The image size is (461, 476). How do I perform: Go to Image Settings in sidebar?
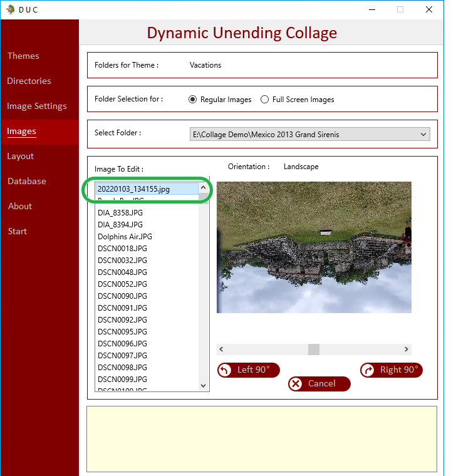coord(37,106)
